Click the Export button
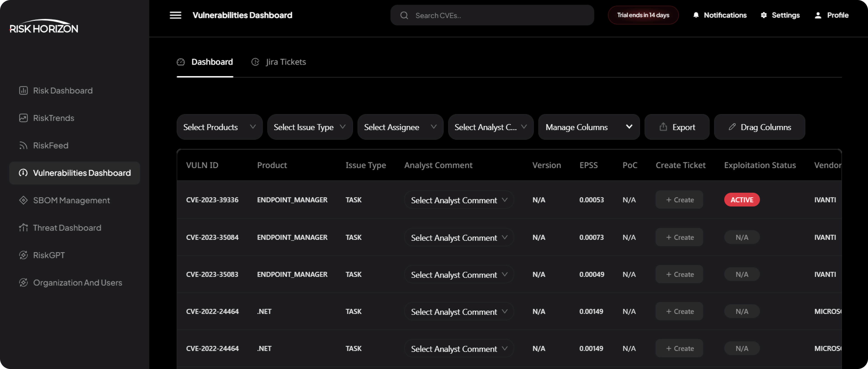 [x=677, y=127]
